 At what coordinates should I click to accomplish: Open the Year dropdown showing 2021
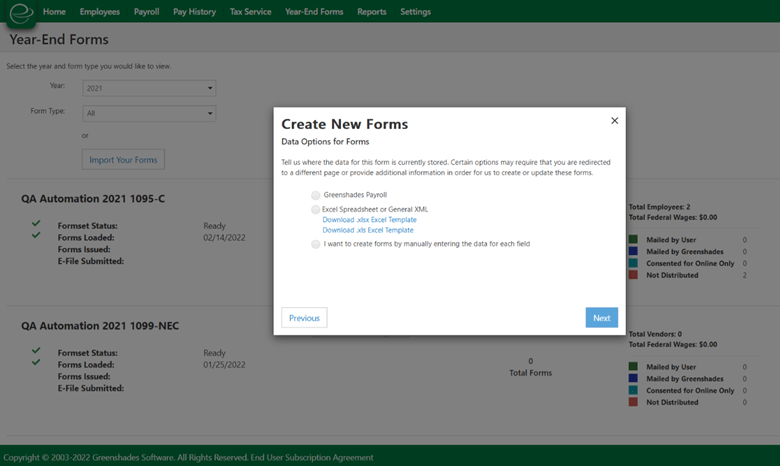pyautogui.click(x=149, y=88)
